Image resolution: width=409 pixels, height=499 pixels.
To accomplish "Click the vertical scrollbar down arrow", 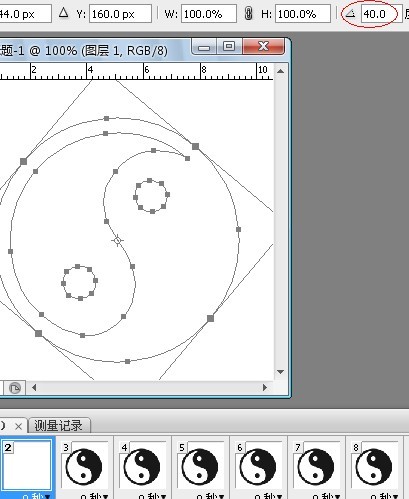I will tap(281, 372).
